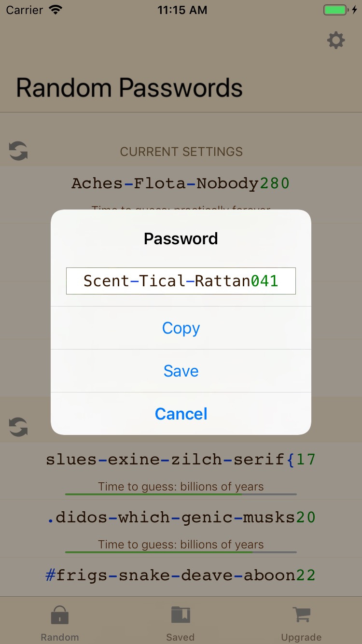Viewport: 362px width, 644px height.
Task: Select the Scent-Tical-Rattan041 password field
Action: 181,281
